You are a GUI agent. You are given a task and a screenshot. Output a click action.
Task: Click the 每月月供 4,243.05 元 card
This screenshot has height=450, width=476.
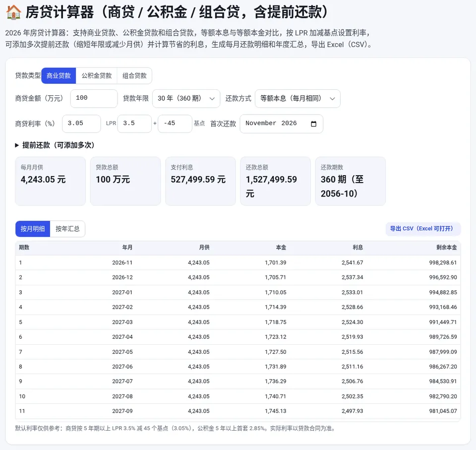pos(51,181)
